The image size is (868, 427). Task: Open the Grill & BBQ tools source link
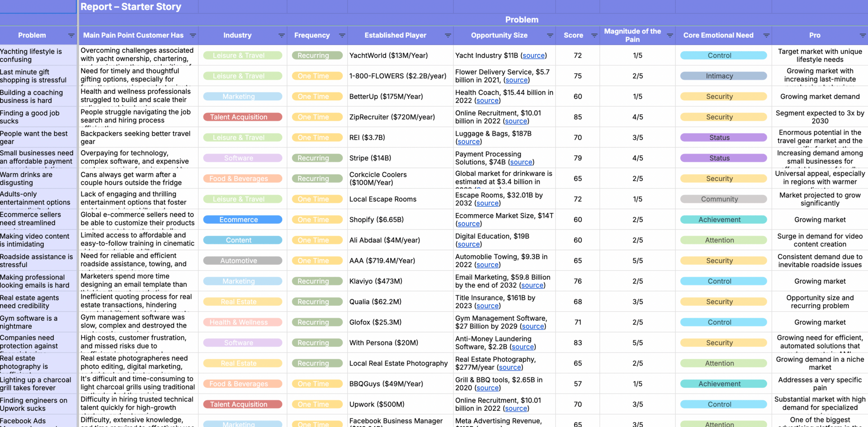click(x=487, y=388)
